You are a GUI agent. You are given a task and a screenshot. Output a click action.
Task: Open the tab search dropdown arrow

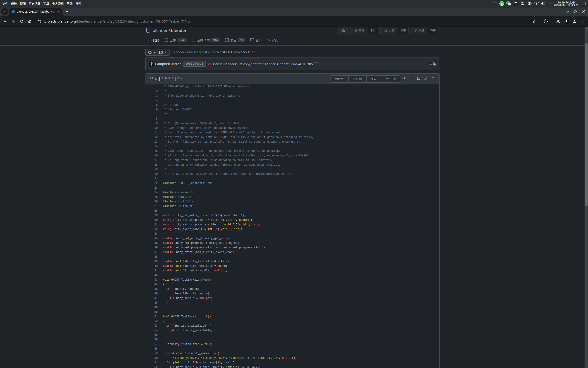(4, 11)
